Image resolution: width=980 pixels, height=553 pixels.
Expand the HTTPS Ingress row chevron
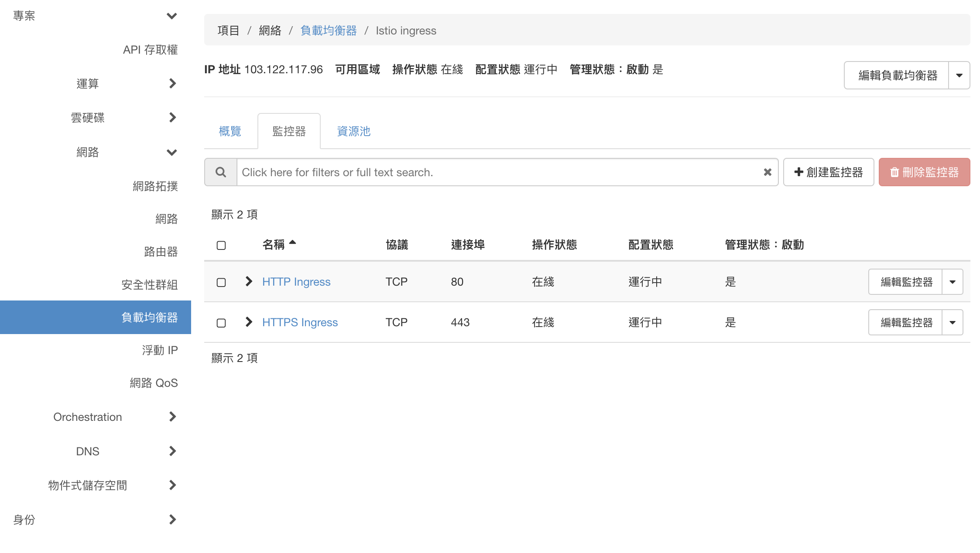point(249,322)
